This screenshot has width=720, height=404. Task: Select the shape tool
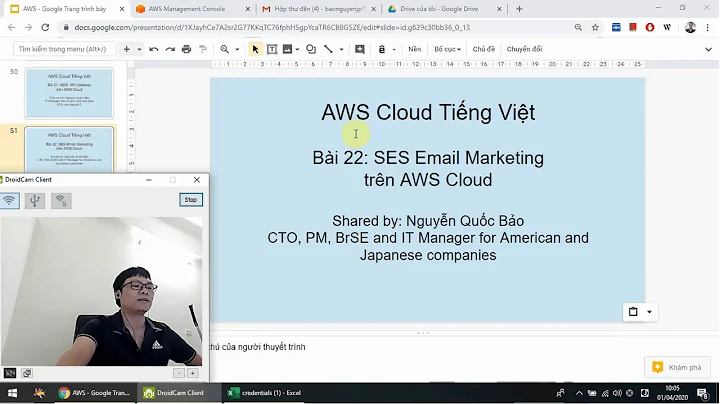point(311,49)
